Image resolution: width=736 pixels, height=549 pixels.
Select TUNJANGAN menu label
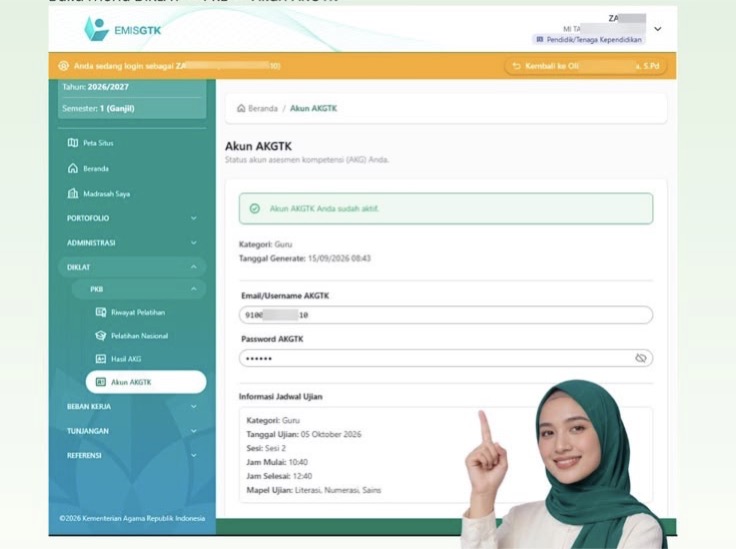point(88,431)
